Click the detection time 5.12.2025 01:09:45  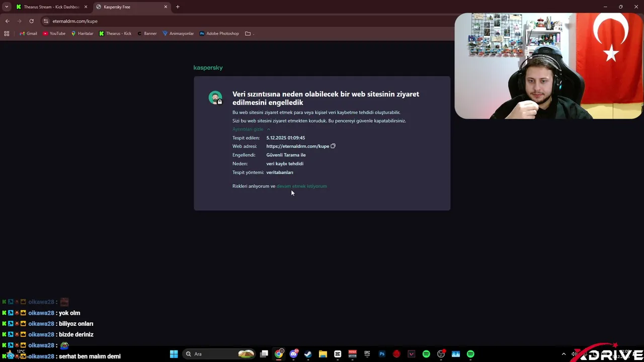[x=286, y=138]
